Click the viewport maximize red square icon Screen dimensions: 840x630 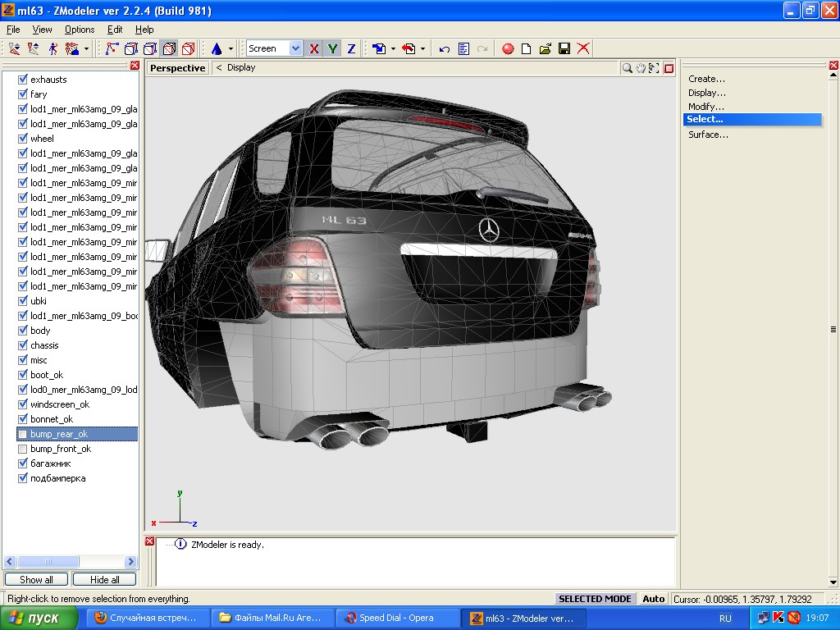(x=669, y=68)
